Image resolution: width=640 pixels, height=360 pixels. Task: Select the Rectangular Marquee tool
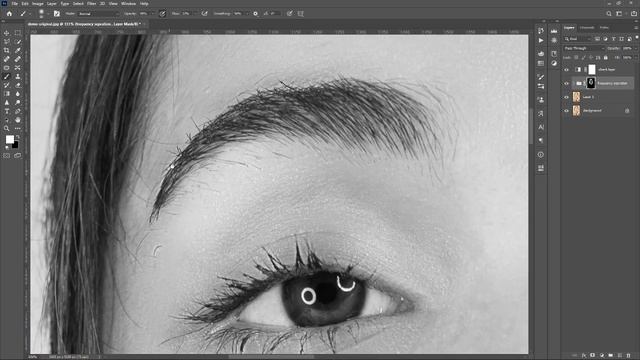[x=18, y=33]
